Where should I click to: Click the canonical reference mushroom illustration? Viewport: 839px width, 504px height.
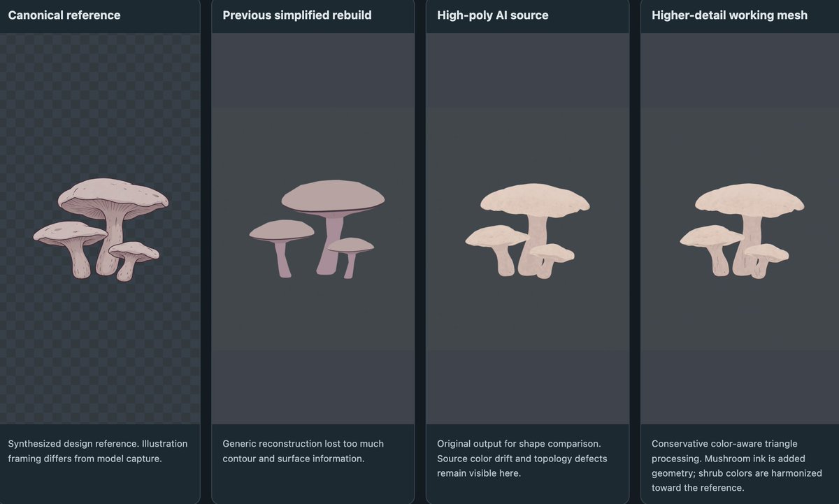(x=101, y=229)
